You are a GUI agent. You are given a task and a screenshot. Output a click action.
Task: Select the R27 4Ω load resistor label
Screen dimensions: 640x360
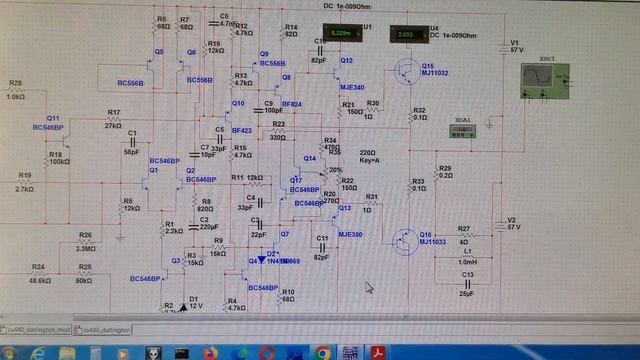pyautogui.click(x=463, y=235)
